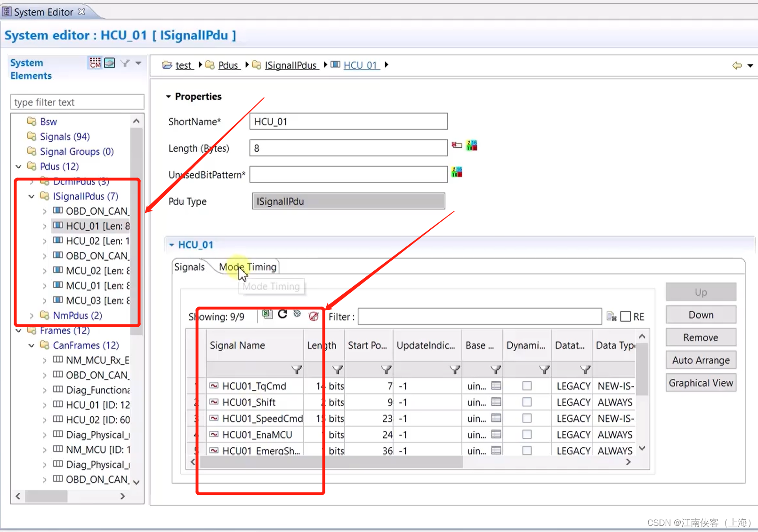Open base type table icon for HCU01_EnaMCU row

point(496,434)
